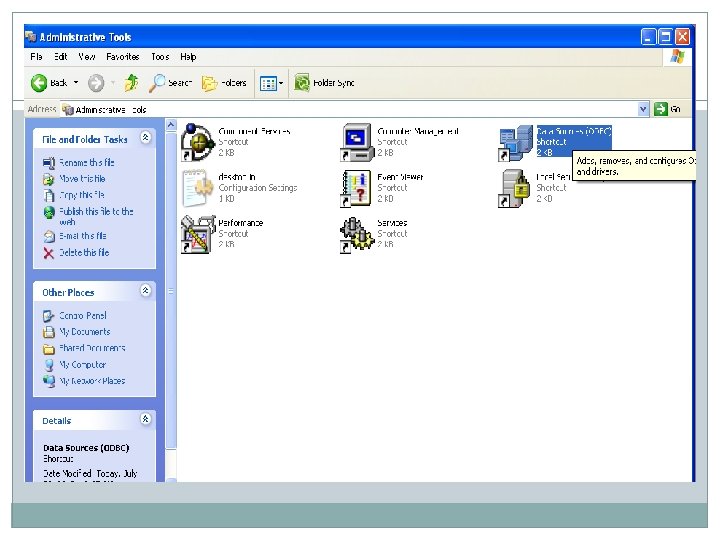The height and width of the screenshot is (540, 720).
Task: Click the Publish this file to the web link
Action: click(x=96, y=216)
